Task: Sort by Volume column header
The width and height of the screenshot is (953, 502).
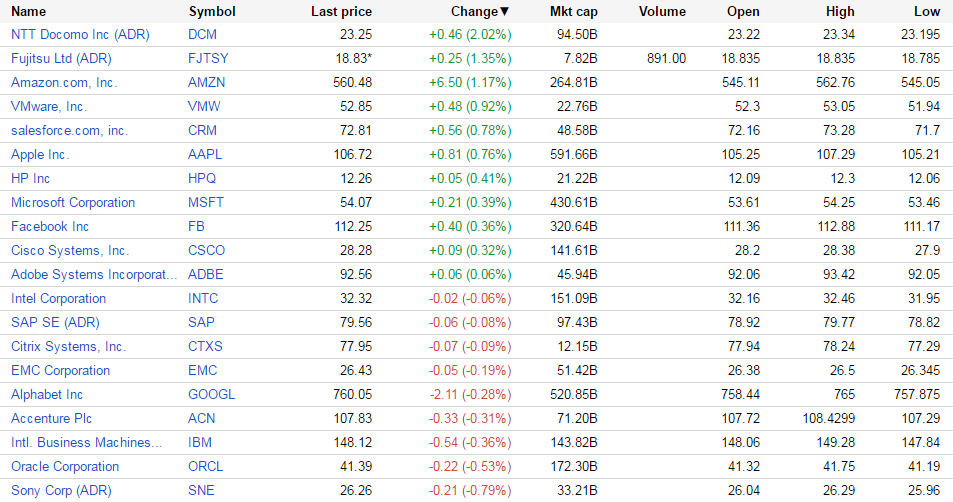Action: (x=661, y=12)
